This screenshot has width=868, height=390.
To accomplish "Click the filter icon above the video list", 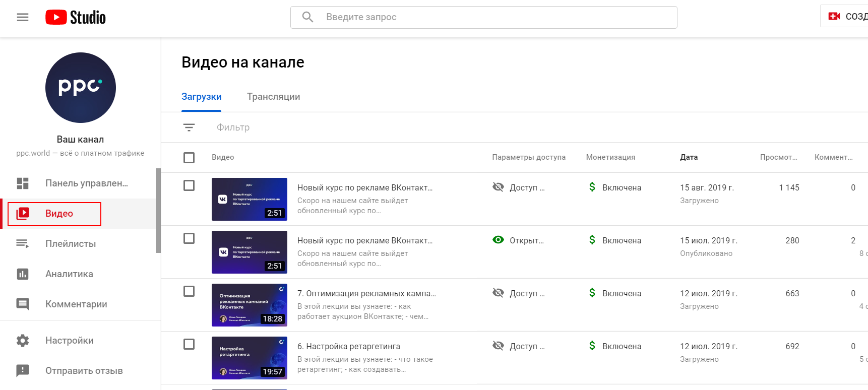I will click(189, 127).
